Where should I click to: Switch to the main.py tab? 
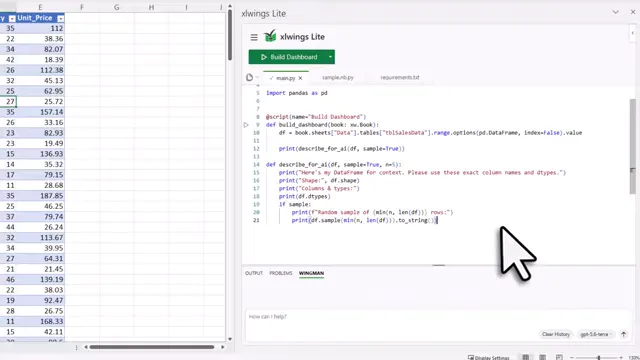[285, 78]
